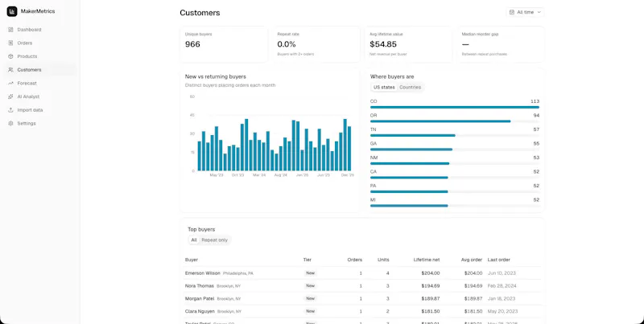Click the Repeat rate 0.0% card
The image size is (644, 324).
pos(316,44)
